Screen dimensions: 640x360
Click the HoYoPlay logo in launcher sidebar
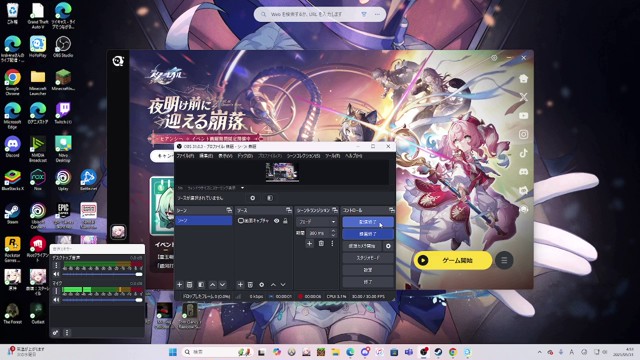pyautogui.click(x=118, y=61)
